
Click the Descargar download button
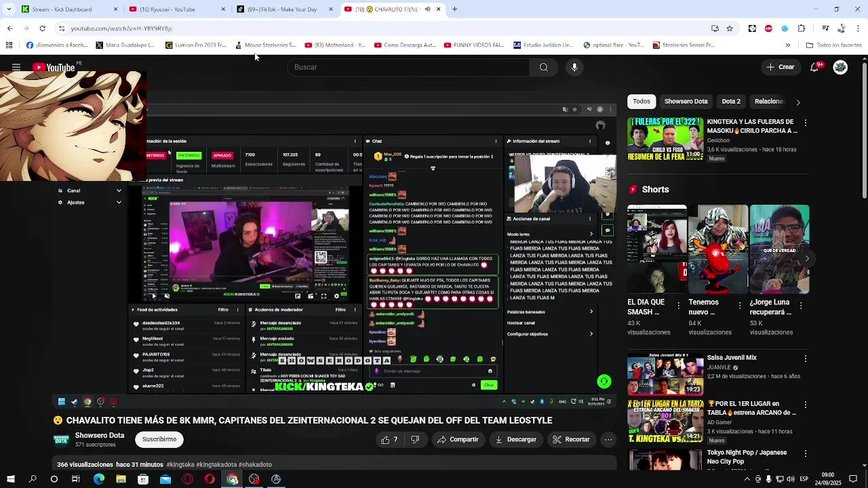516,439
